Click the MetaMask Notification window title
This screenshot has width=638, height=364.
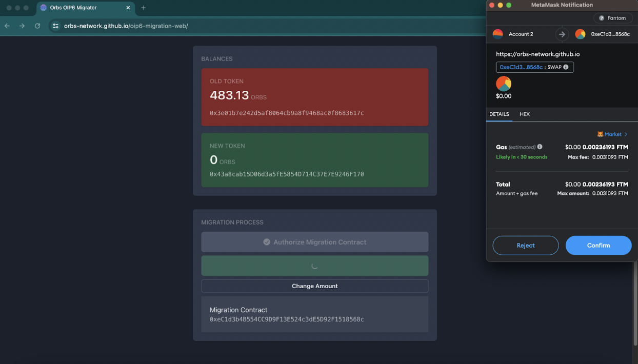pos(562,5)
